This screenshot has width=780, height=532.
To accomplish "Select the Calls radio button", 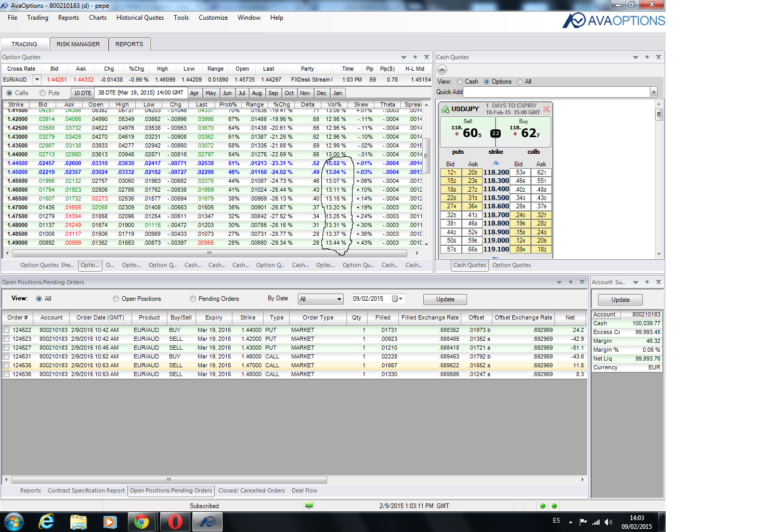I will pos(9,93).
